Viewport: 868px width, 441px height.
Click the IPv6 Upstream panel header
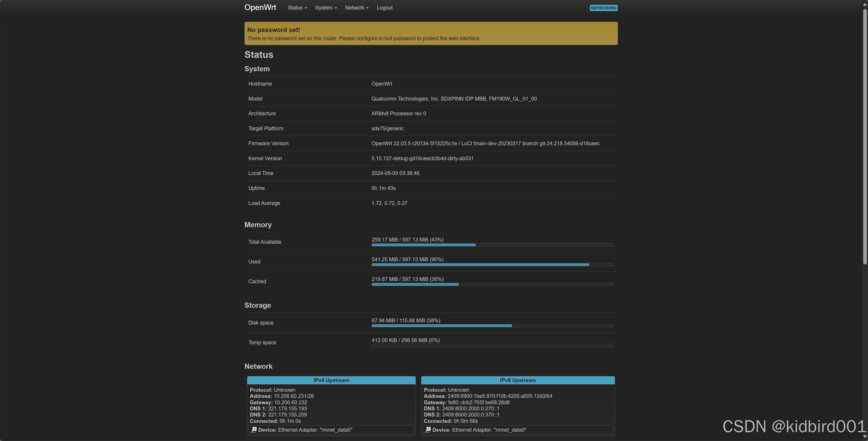(x=517, y=380)
